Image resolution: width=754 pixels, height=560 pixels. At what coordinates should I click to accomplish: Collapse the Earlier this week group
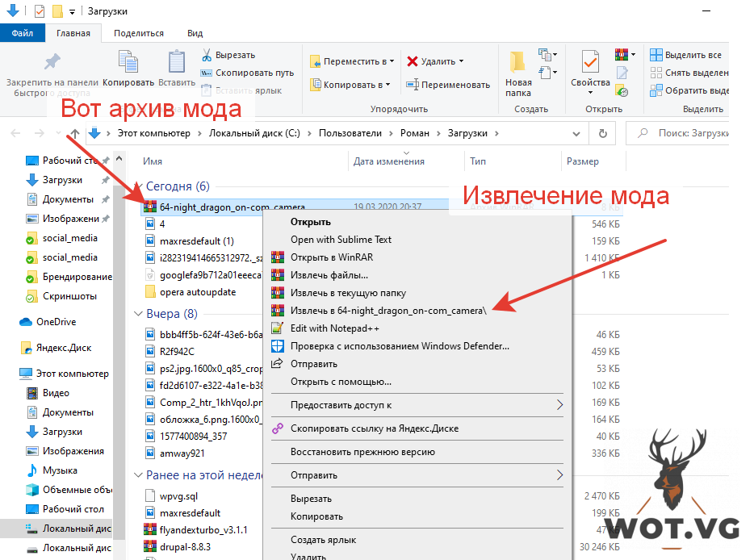(x=139, y=475)
